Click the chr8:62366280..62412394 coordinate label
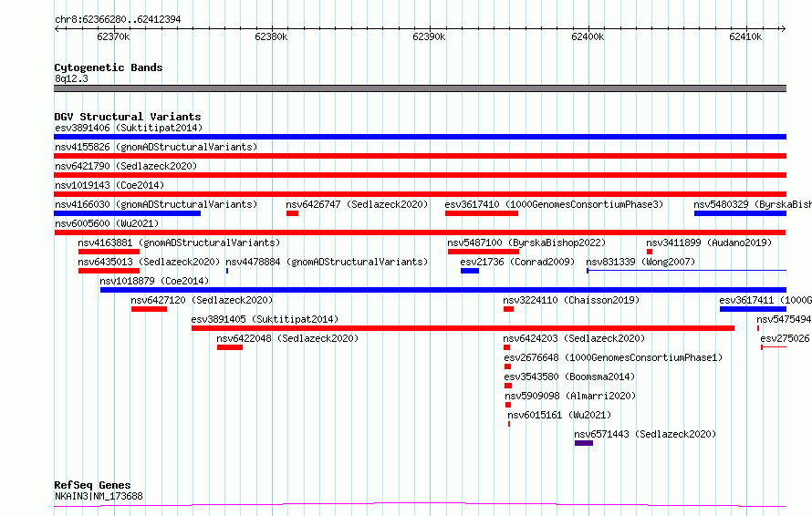The image size is (812, 516). coord(118,20)
